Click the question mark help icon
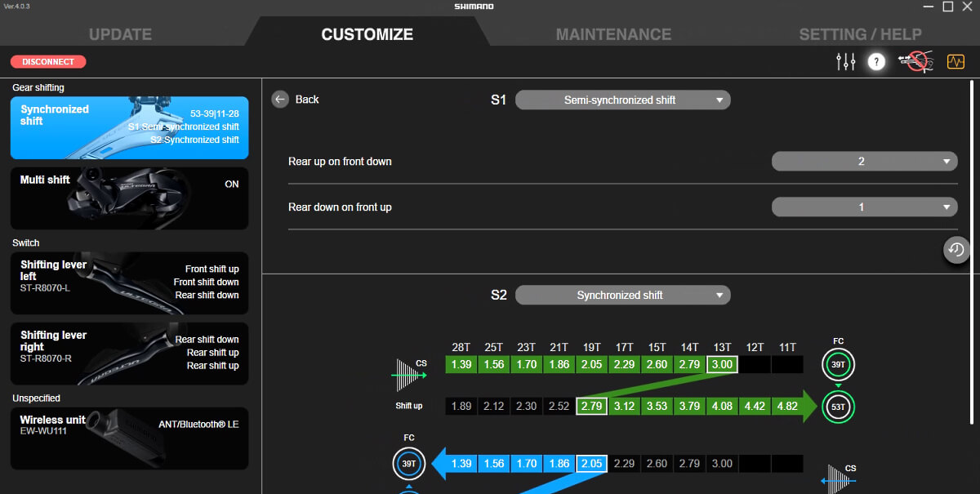Viewport: 980px width, 494px height. [876, 61]
